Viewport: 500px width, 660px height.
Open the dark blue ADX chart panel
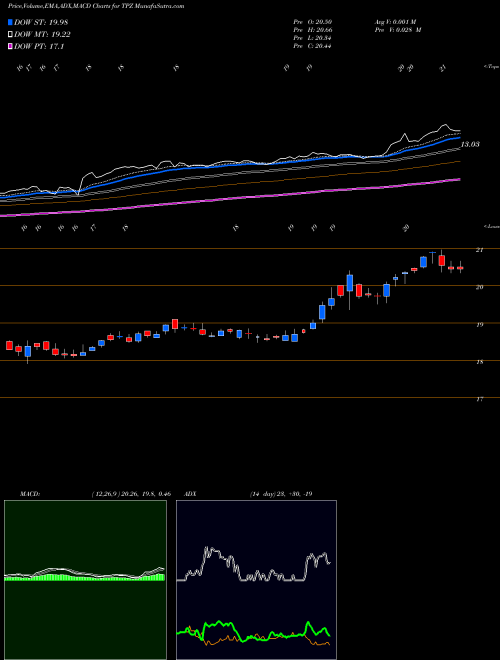[x=256, y=580]
